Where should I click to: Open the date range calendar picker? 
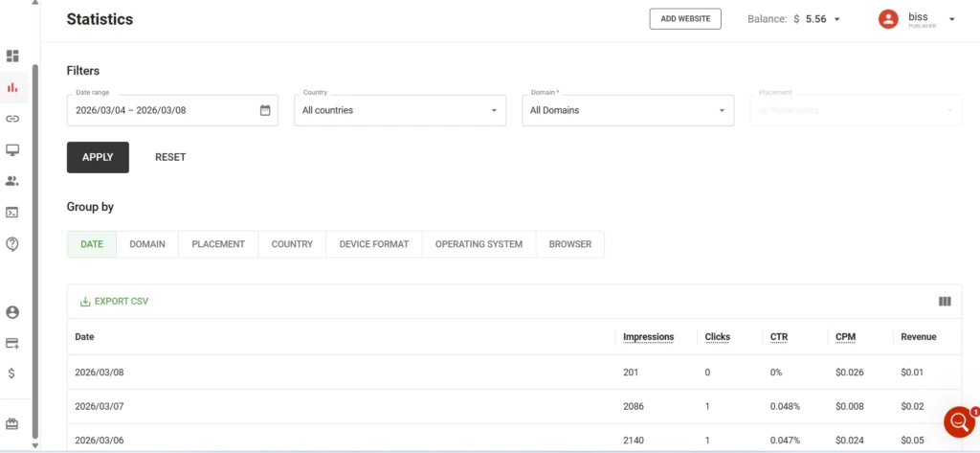coord(265,110)
